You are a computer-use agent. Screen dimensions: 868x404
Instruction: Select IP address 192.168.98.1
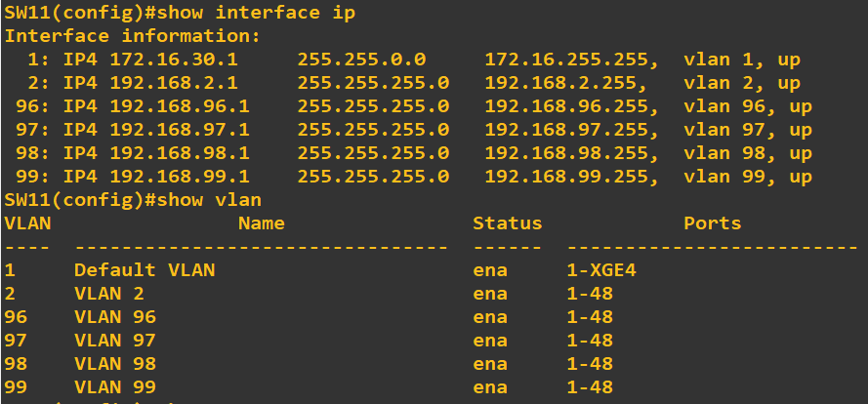tap(180, 153)
